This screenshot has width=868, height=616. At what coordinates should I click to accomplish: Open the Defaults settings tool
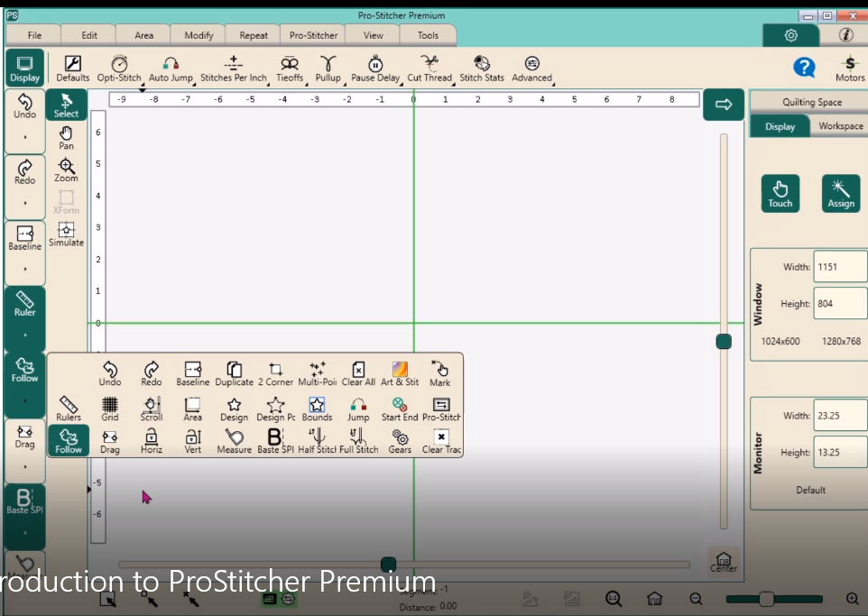[72, 69]
